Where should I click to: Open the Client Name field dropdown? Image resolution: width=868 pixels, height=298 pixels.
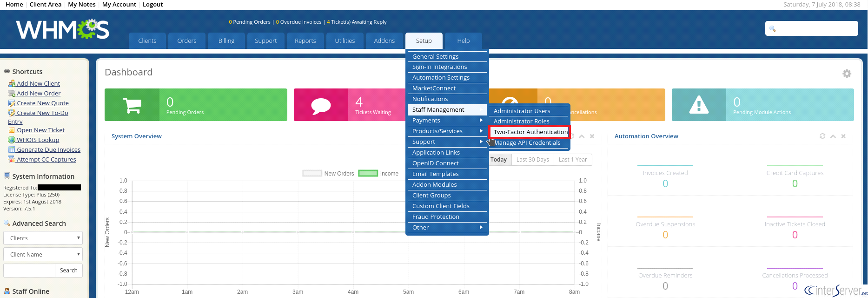coord(43,254)
